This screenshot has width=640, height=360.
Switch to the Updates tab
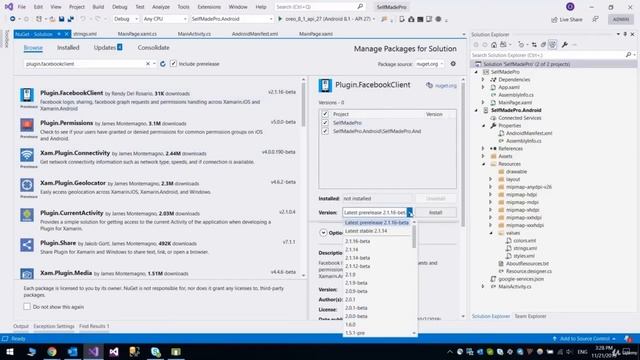(x=108, y=48)
